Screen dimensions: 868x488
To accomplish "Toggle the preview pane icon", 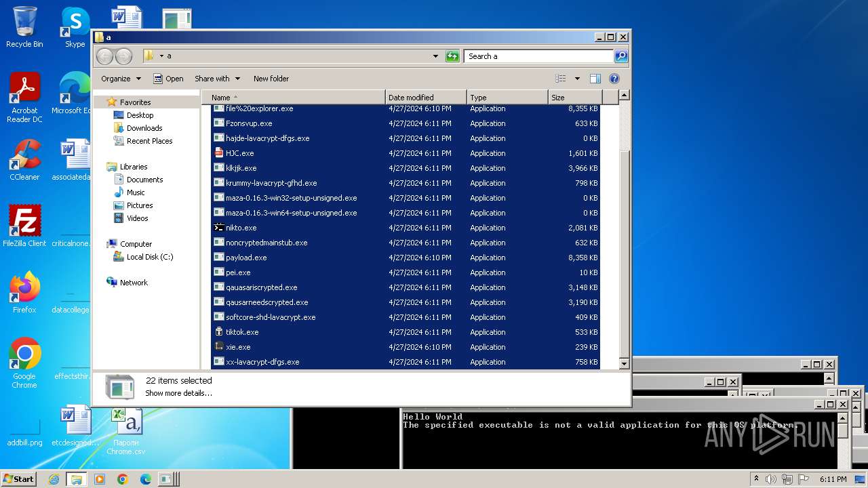I will coord(595,79).
